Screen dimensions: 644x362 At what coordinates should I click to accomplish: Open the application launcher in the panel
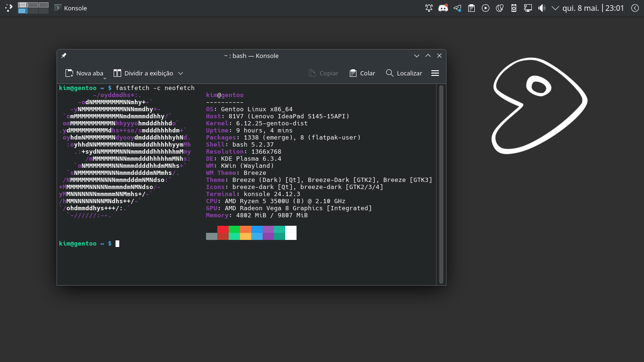pyautogui.click(x=8, y=8)
